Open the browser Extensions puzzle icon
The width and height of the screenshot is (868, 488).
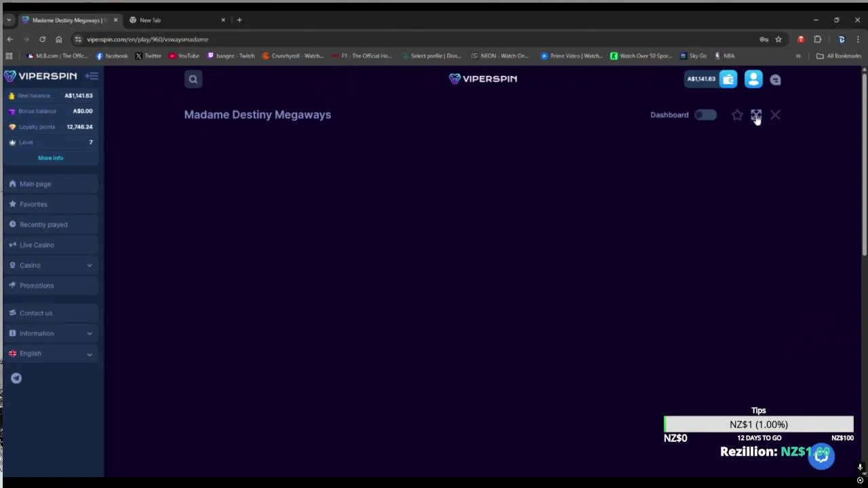817,39
